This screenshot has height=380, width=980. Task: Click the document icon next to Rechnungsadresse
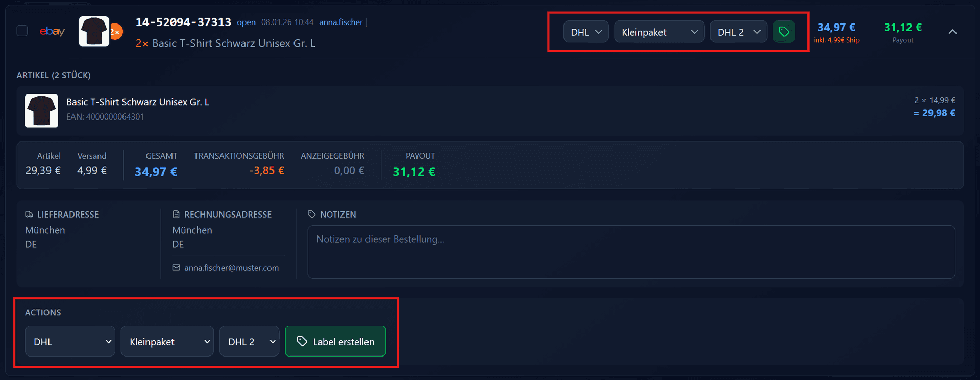176,215
